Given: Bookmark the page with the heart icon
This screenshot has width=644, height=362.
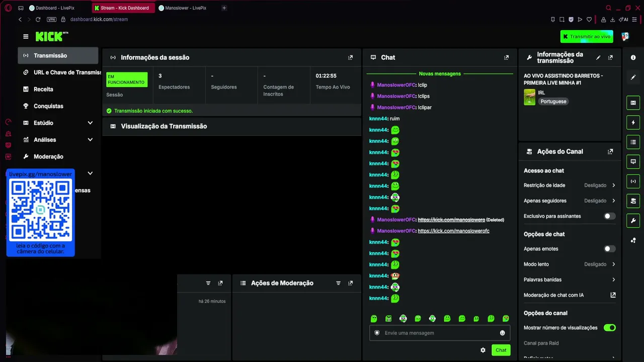Looking at the screenshot, I should 589,20.
